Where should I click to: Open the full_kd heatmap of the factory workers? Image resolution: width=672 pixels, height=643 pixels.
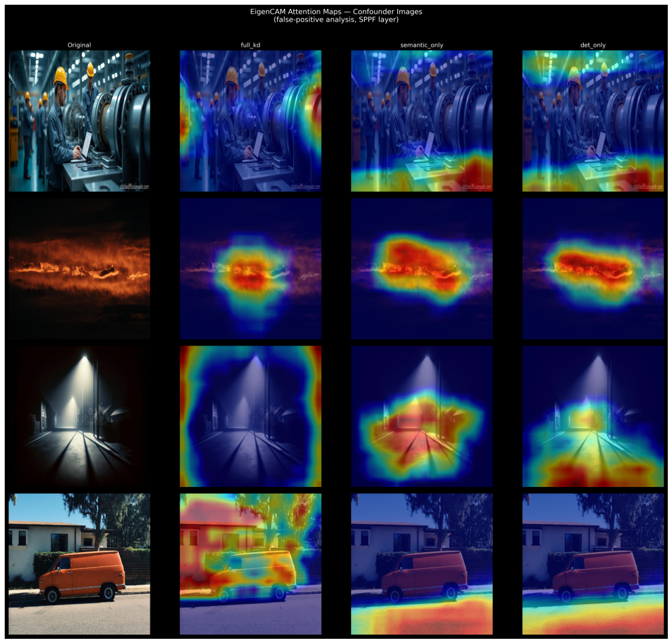click(x=251, y=121)
